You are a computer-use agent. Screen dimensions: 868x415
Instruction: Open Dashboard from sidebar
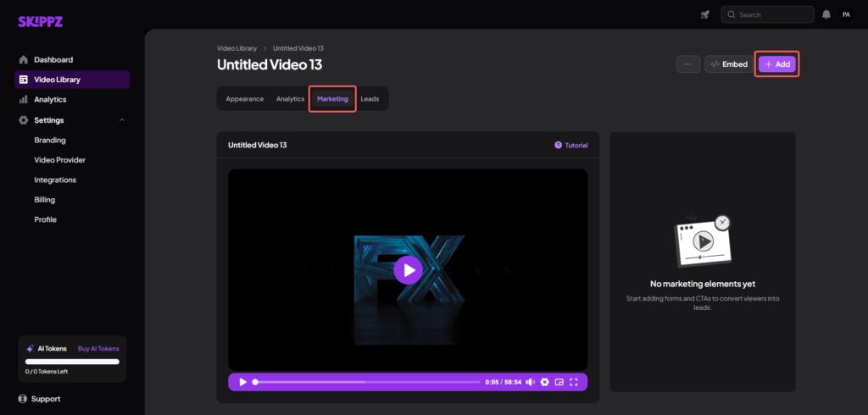[53, 60]
